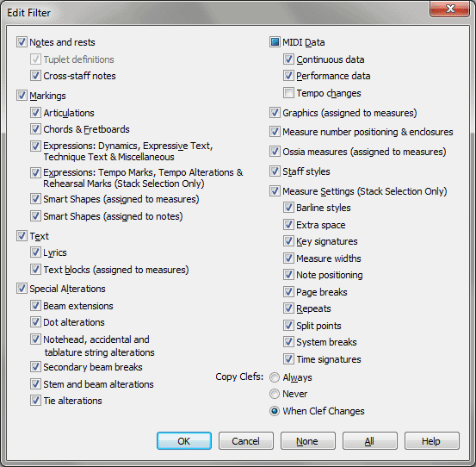The width and height of the screenshot is (476, 467).
Task: Click the None button
Action: (308, 441)
